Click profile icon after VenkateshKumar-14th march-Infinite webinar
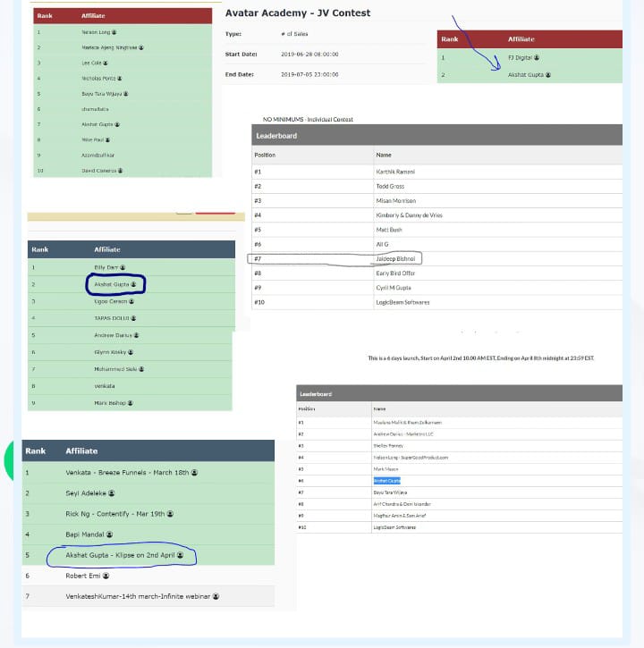Screen dimensions: 644x648 tap(216, 596)
